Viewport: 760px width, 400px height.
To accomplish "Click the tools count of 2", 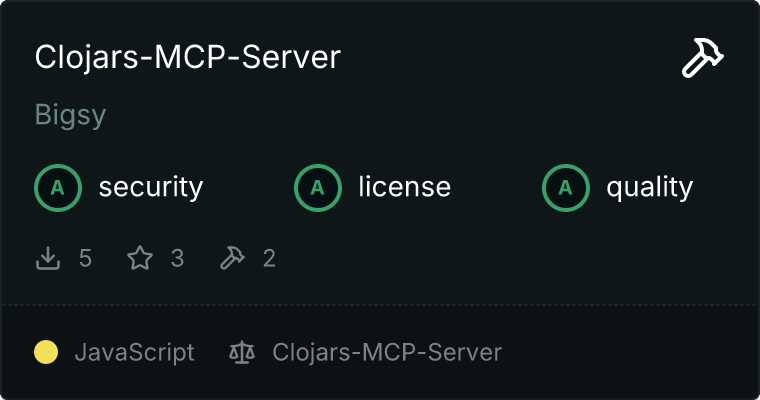I will (x=269, y=258).
